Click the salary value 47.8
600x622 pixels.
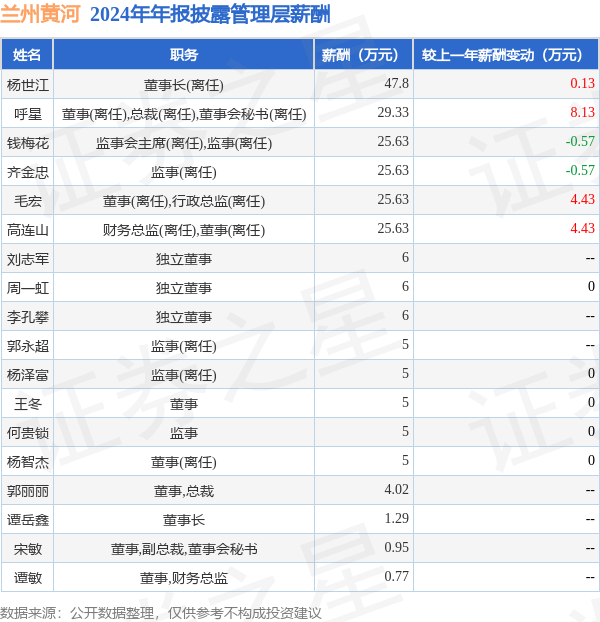[x=397, y=84]
